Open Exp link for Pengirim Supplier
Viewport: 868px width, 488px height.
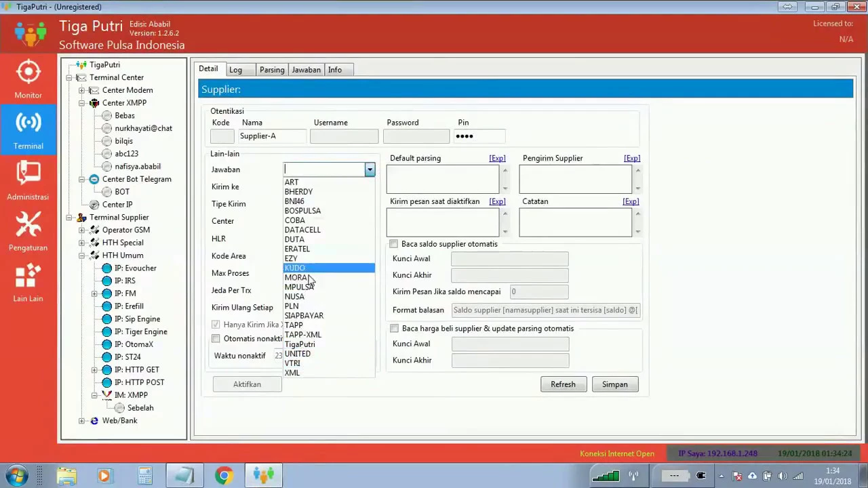[632, 158]
